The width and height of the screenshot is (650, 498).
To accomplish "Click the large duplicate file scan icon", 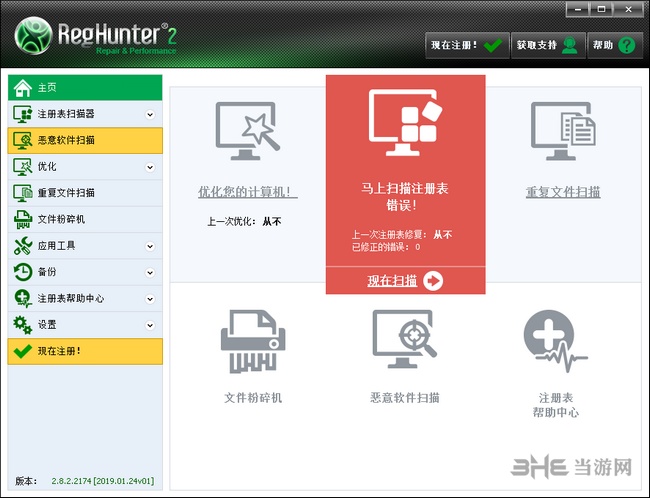I will coord(563,131).
